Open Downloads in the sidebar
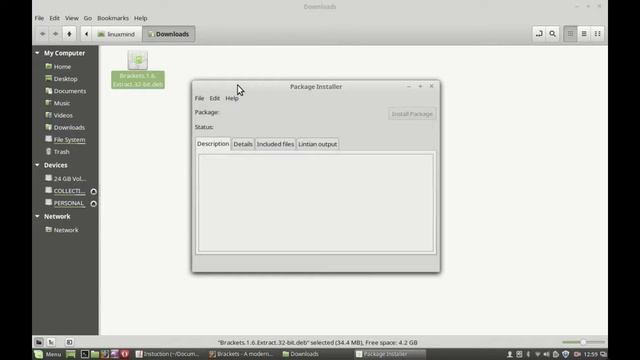Screen dimensions: 640x360 69,127
